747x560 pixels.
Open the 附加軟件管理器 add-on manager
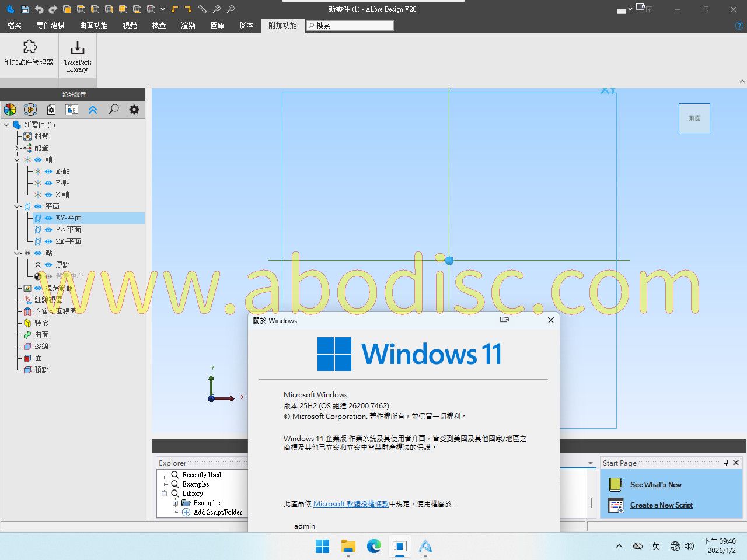(x=29, y=53)
